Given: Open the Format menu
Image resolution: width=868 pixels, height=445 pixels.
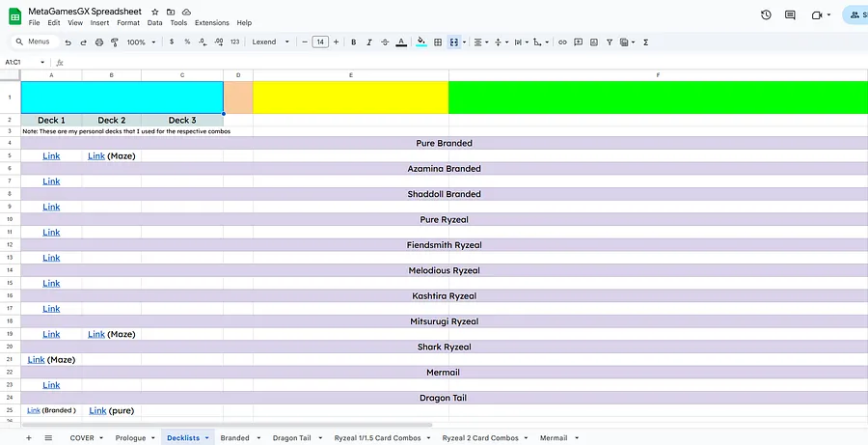Looking at the screenshot, I should click(128, 23).
